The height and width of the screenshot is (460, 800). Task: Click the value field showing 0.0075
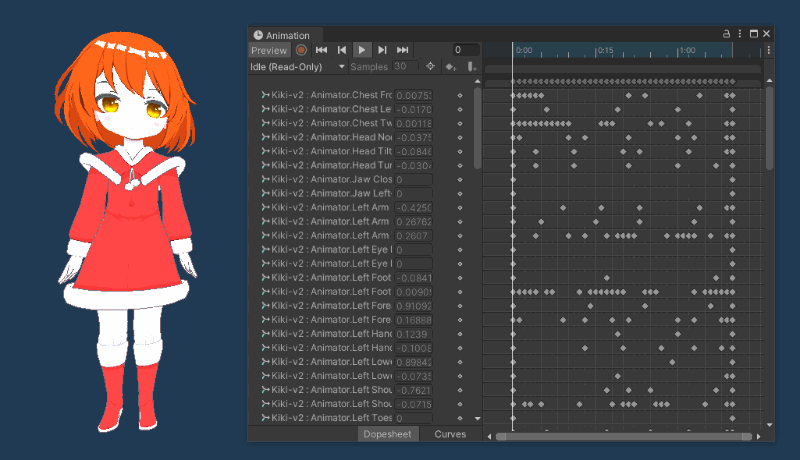[414, 95]
